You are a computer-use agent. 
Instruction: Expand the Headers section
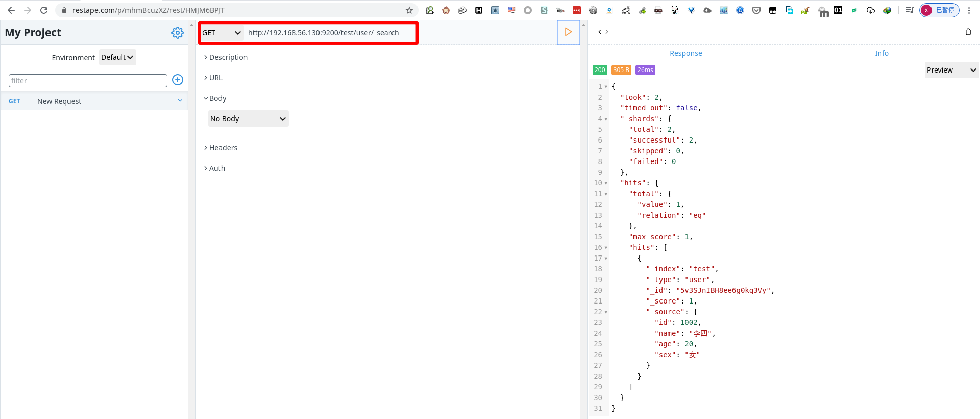pos(220,148)
